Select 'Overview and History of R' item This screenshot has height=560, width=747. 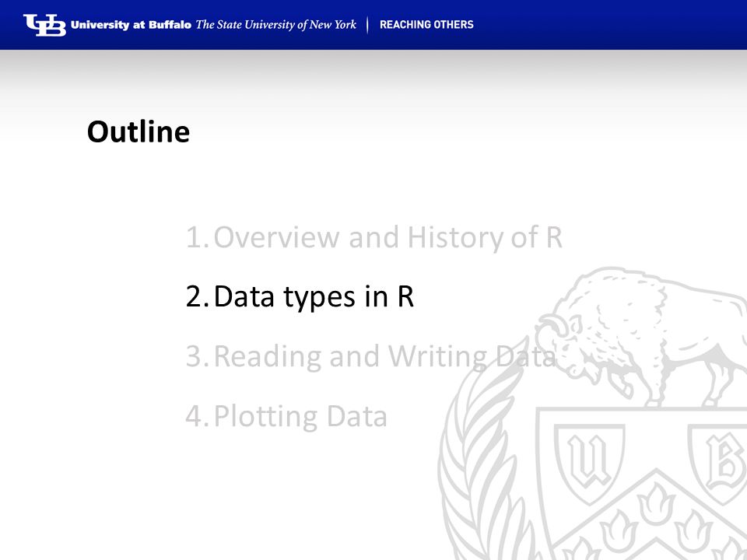(388, 237)
